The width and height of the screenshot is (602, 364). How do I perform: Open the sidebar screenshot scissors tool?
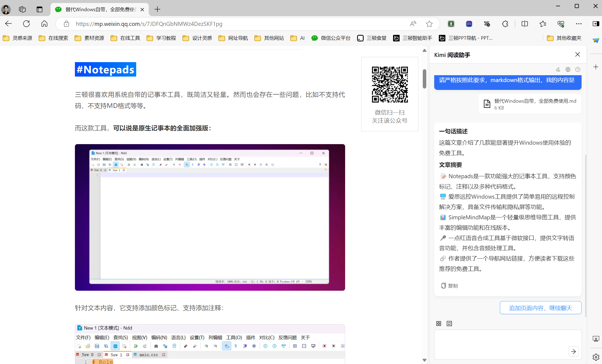[x=596, y=339]
